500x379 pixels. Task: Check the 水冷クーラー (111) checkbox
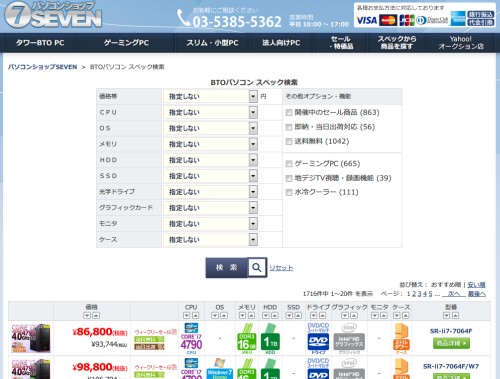289,192
